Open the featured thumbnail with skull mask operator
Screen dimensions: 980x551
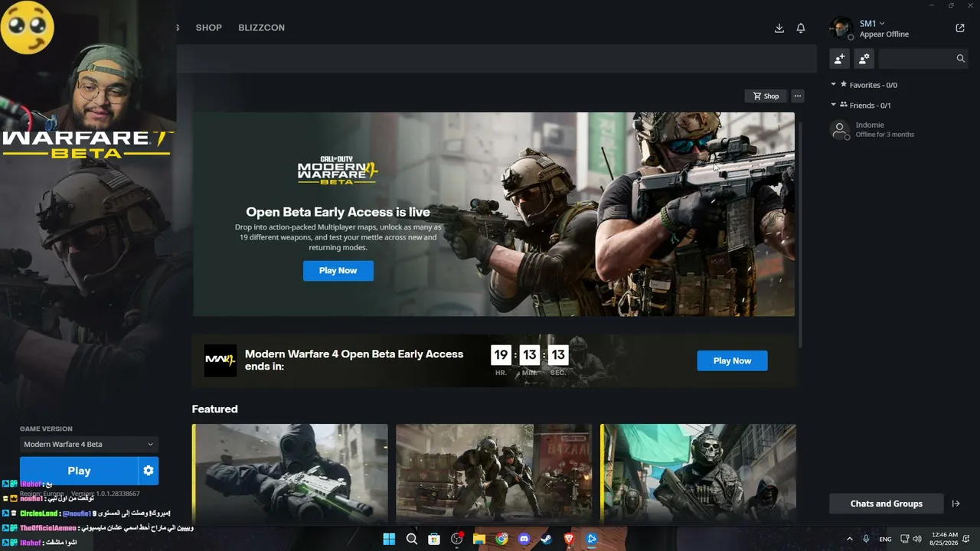pos(698,474)
